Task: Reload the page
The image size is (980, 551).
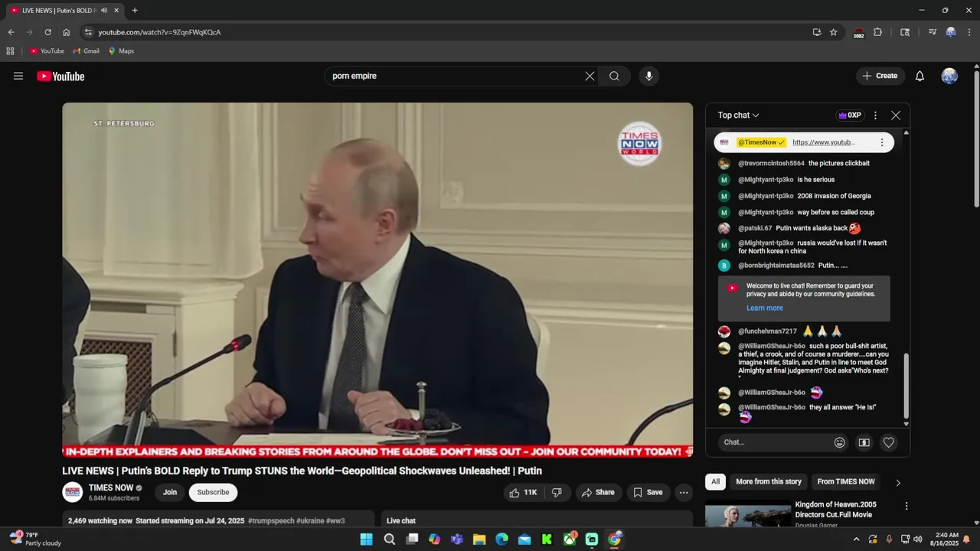Action: (x=47, y=32)
